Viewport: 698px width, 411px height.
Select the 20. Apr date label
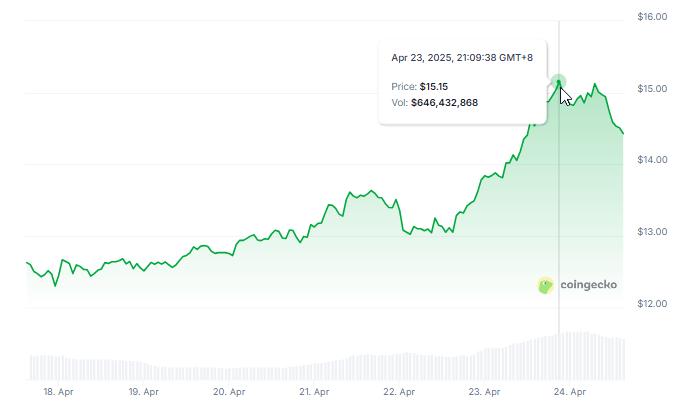(x=229, y=392)
